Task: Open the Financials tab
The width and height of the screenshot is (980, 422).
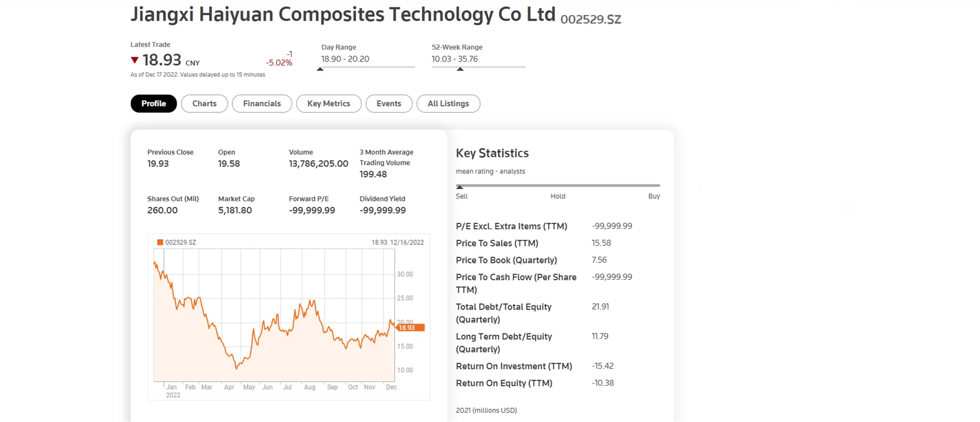Action: (262, 103)
